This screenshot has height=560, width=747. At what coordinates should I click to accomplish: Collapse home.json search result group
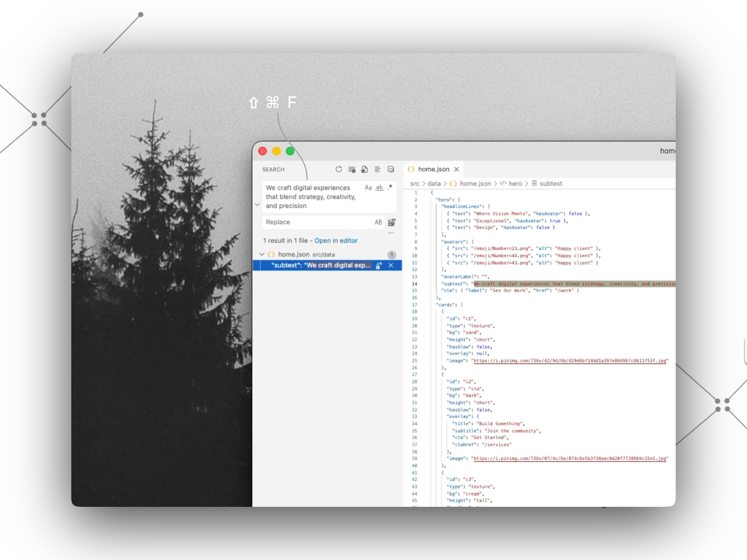coord(262,254)
